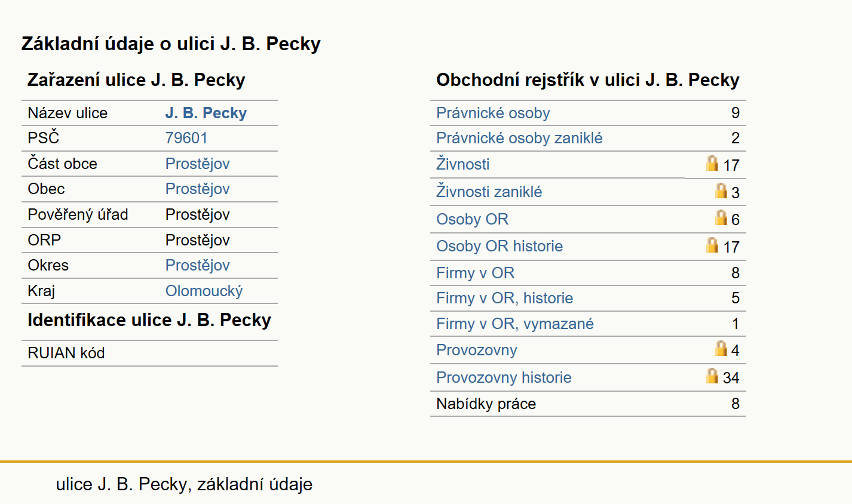Click the J. B. Pecky street name link
Viewport: 852px width, 504px height.
[x=206, y=113]
